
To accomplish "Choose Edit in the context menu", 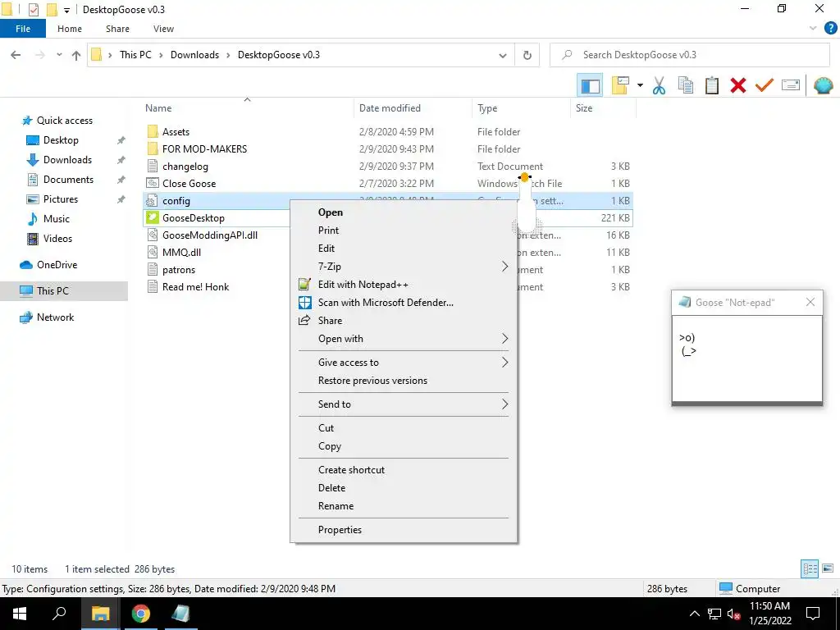I will tap(404, 249).
